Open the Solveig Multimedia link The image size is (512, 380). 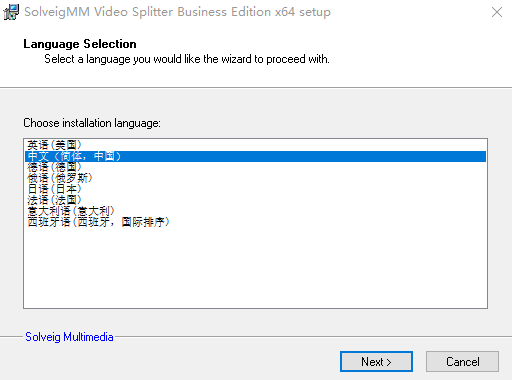[69, 337]
